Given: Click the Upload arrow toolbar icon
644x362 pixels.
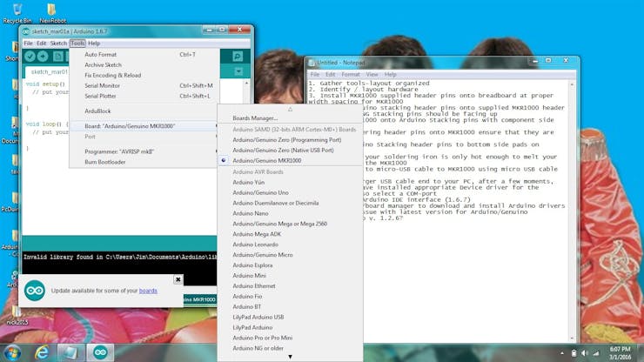Looking at the screenshot, I should pos(43,57).
